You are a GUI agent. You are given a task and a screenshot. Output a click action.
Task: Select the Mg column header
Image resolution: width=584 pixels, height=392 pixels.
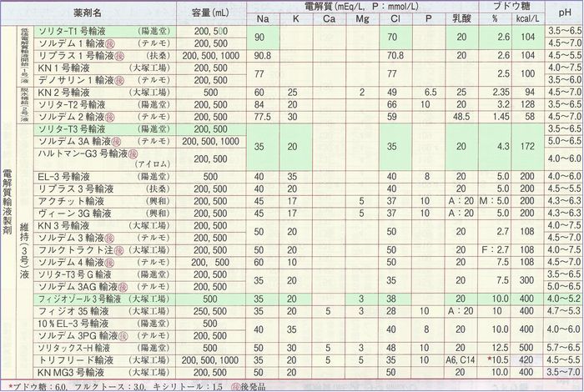(362, 18)
